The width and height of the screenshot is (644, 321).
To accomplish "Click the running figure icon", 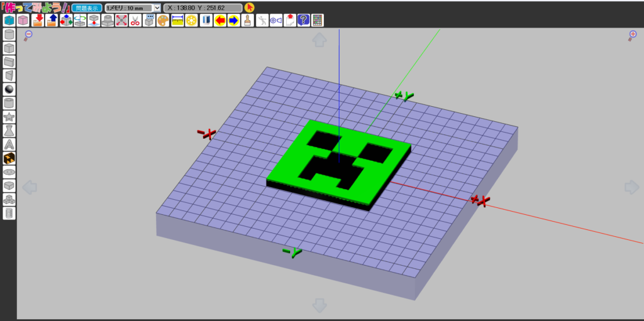I will [262, 21].
